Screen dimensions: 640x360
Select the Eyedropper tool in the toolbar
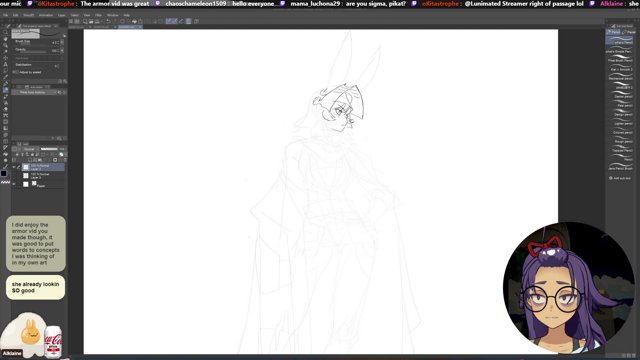pos(5,77)
